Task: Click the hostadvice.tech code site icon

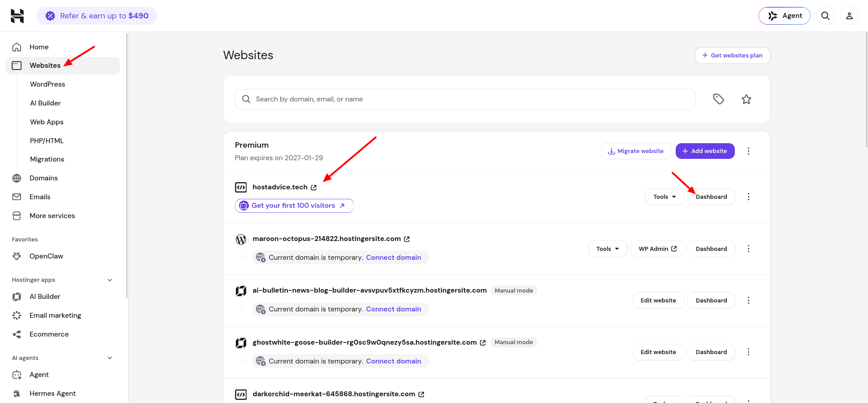Action: pyautogui.click(x=241, y=187)
